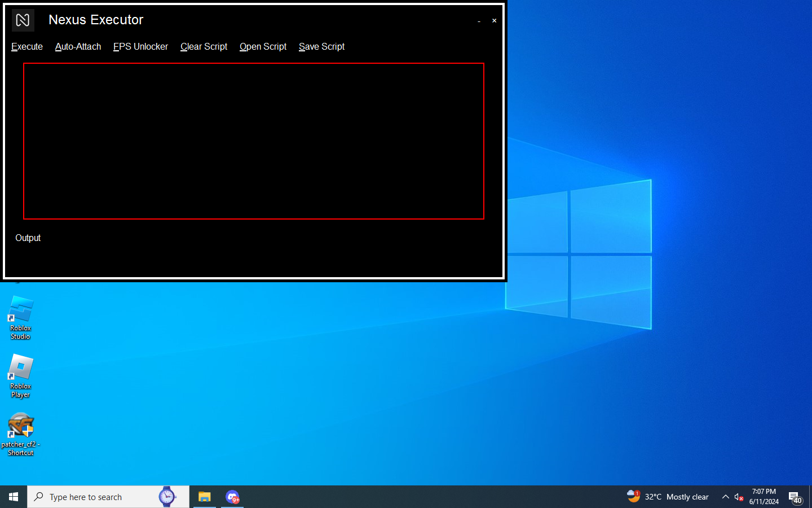Click the Mostly clear weather text

pos(687,497)
